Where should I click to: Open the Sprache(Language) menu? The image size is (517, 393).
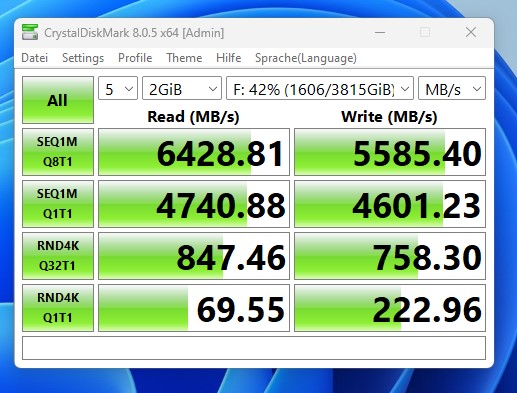[306, 58]
